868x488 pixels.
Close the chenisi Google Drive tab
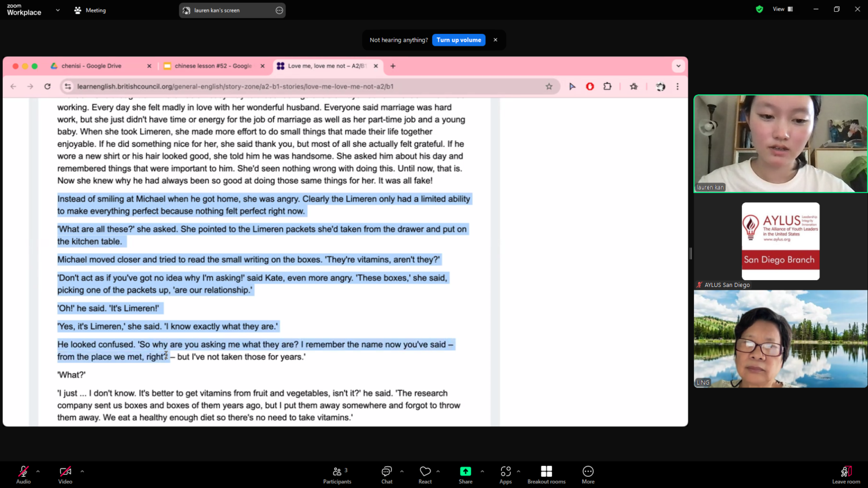[x=149, y=66]
